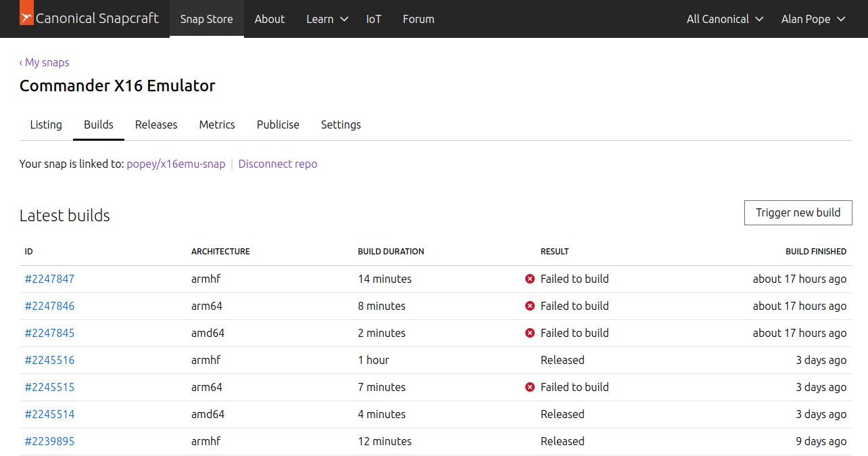Visit the Forum link in the navbar
868x456 pixels.
tap(418, 19)
